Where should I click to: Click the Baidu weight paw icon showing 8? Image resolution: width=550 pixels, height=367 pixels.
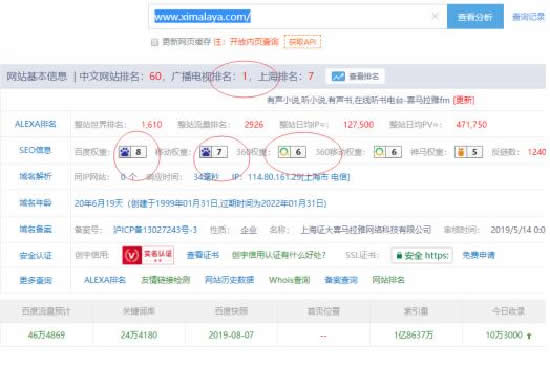pyautogui.click(x=133, y=152)
